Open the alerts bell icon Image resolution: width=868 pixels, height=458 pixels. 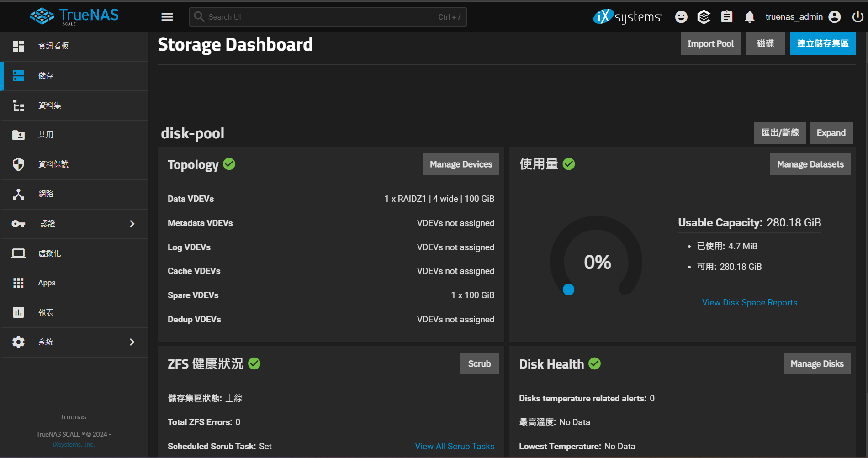coord(749,17)
